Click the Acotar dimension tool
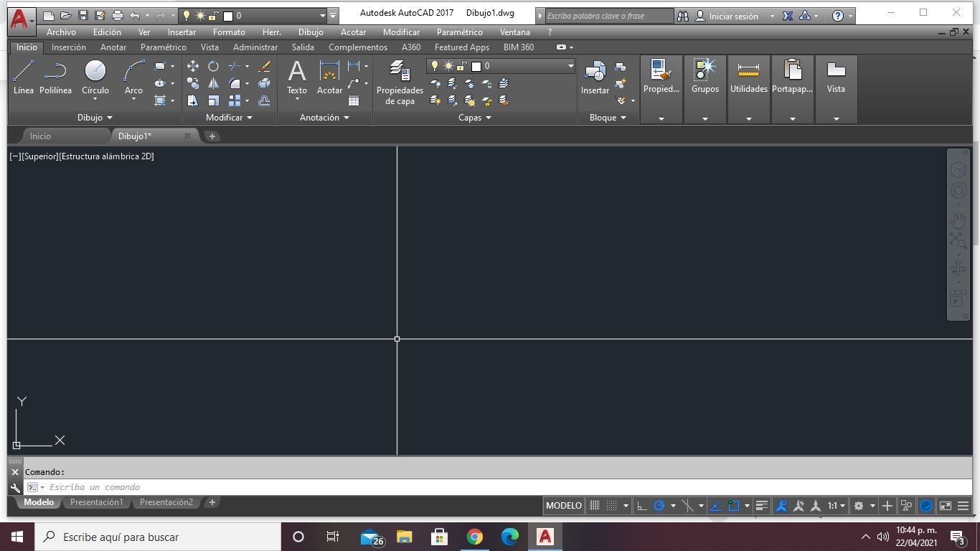 coord(329,77)
